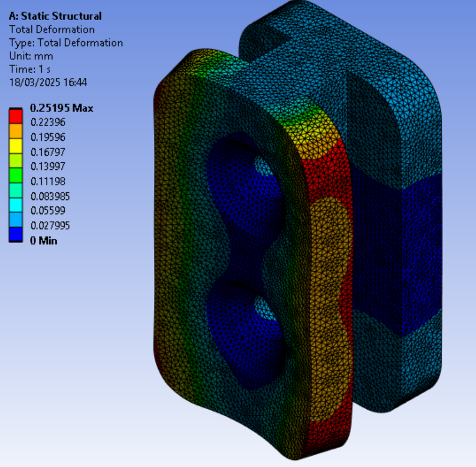Click the Type: Total Deformation text
Screen dimensions: 476x467
(x=66, y=42)
